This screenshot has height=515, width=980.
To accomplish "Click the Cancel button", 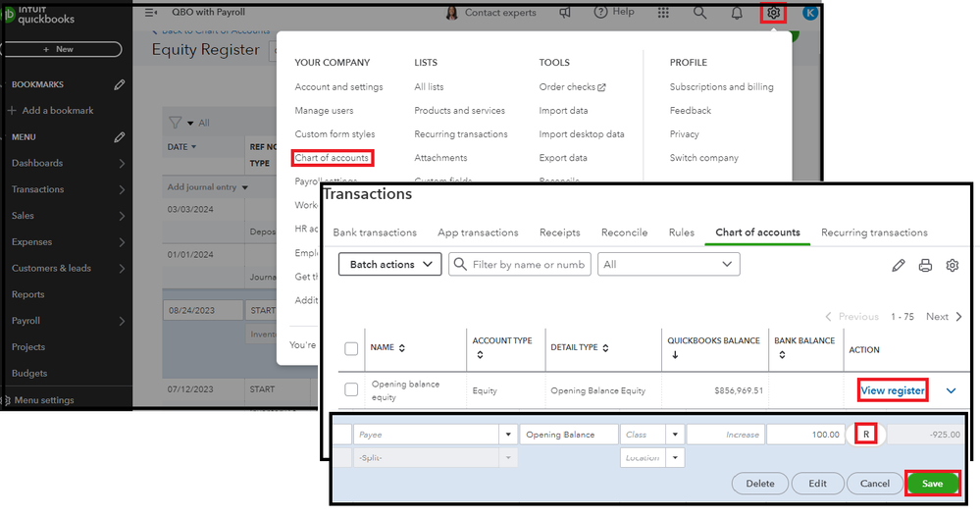I will point(874,484).
